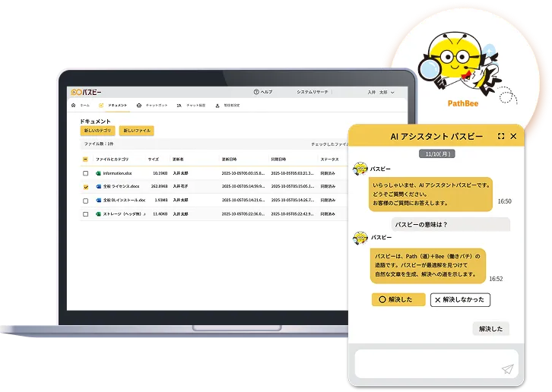Close the AI アシスタント chat panel

pyautogui.click(x=513, y=136)
